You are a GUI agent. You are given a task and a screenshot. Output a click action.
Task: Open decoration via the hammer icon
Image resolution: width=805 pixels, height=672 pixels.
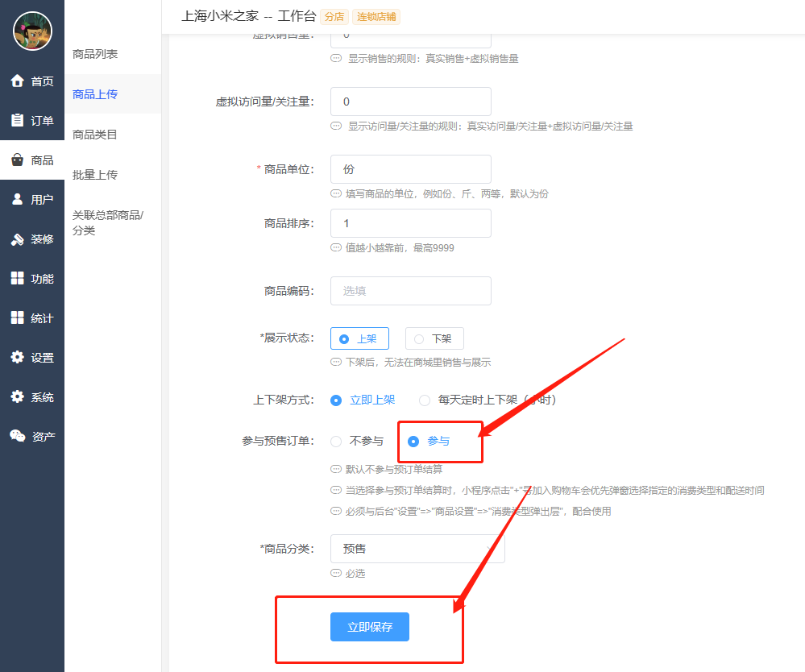pyautogui.click(x=17, y=239)
